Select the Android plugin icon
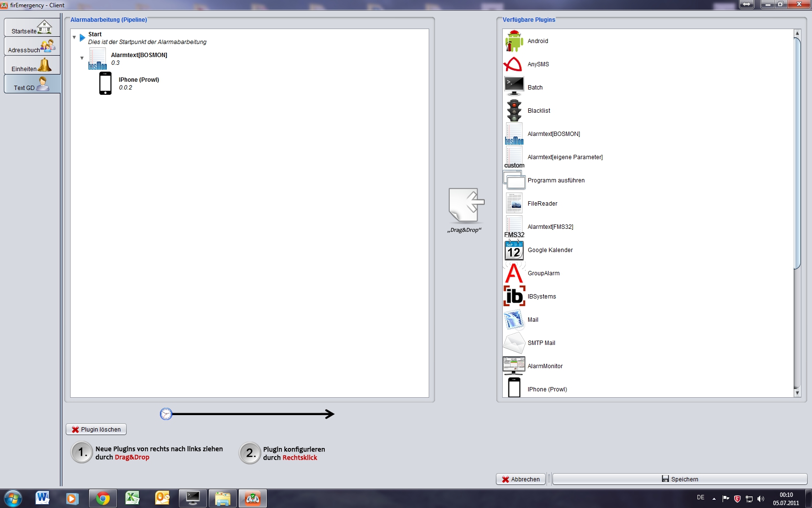 click(514, 41)
